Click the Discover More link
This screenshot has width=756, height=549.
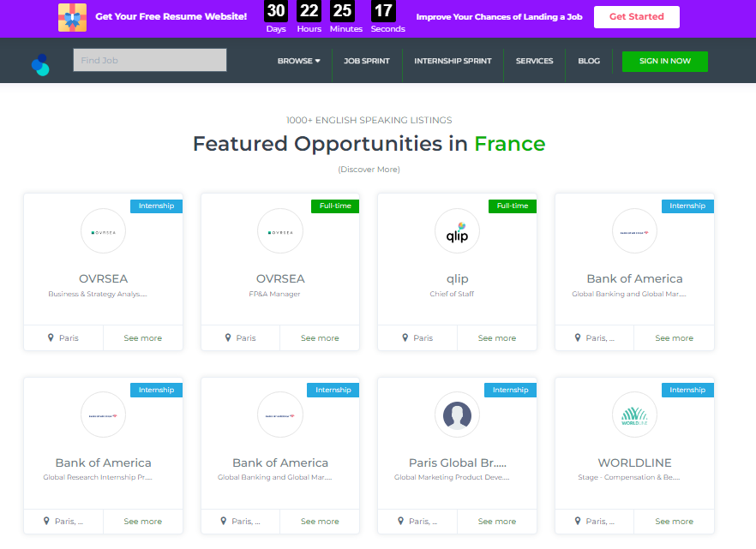(x=369, y=170)
